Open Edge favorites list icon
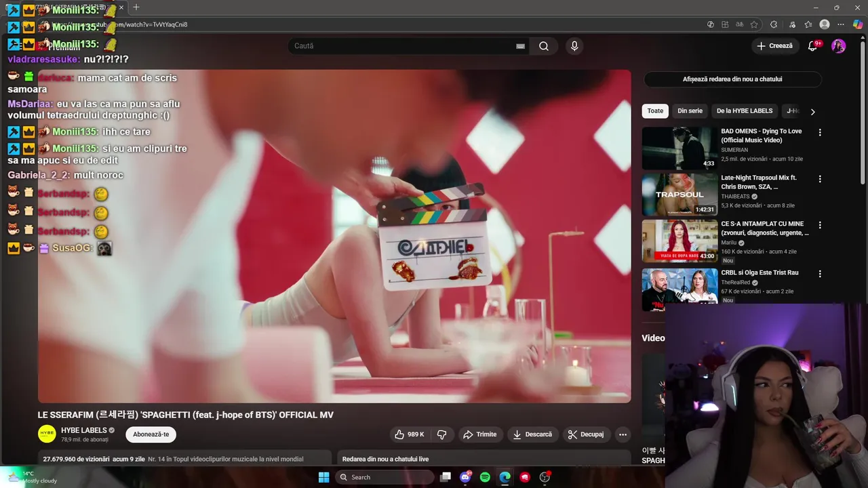Image resolution: width=868 pixels, height=488 pixels. point(808,24)
